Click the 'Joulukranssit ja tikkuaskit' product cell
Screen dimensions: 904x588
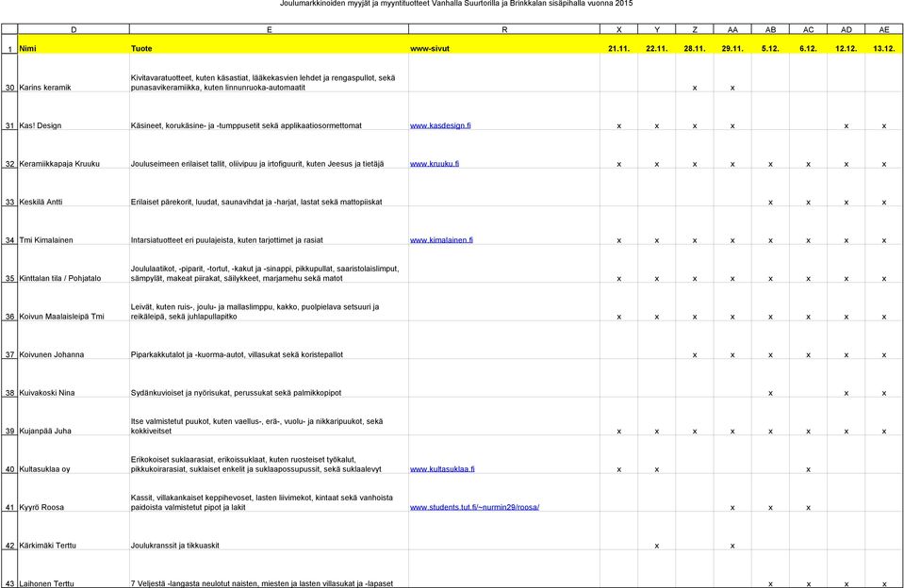click(270, 531)
